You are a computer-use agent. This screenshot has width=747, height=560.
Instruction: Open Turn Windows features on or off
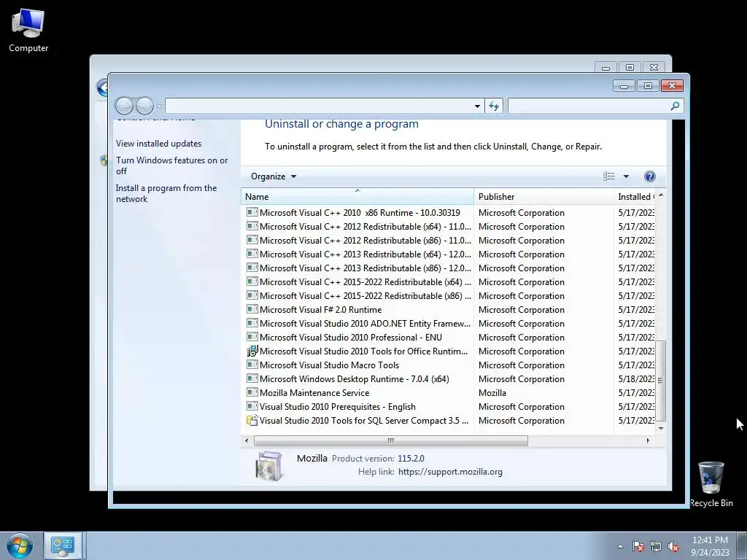click(172, 166)
